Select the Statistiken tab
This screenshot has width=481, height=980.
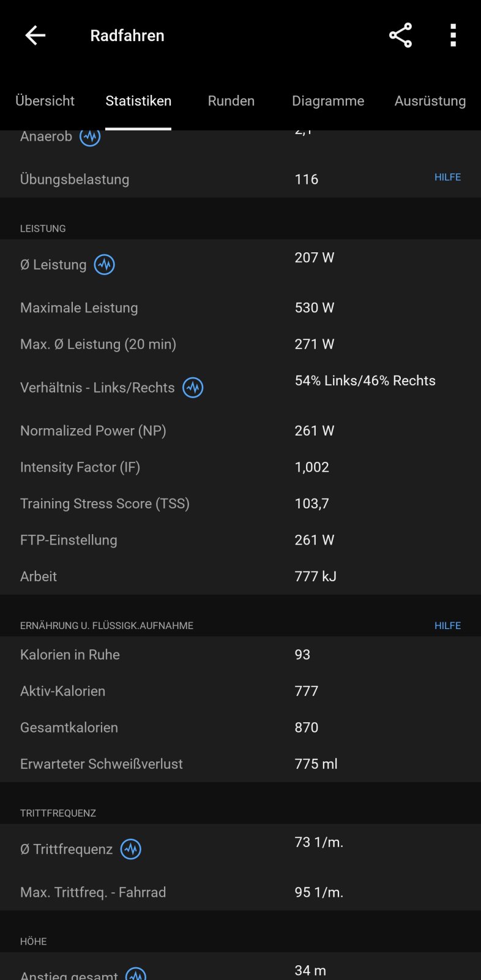point(138,101)
